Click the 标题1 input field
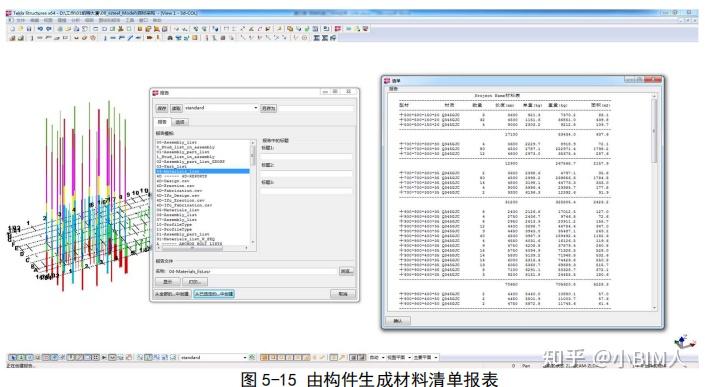 tap(306, 156)
